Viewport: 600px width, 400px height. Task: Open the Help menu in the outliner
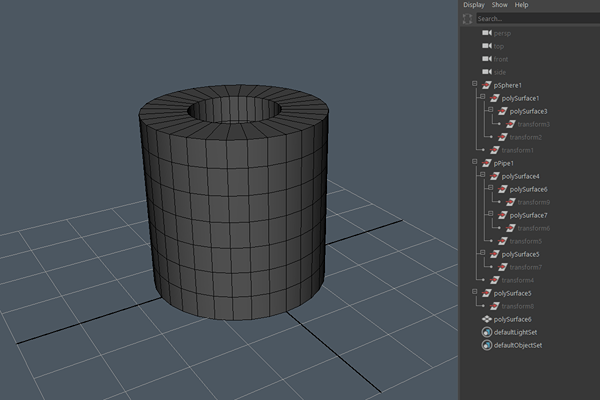(x=522, y=5)
